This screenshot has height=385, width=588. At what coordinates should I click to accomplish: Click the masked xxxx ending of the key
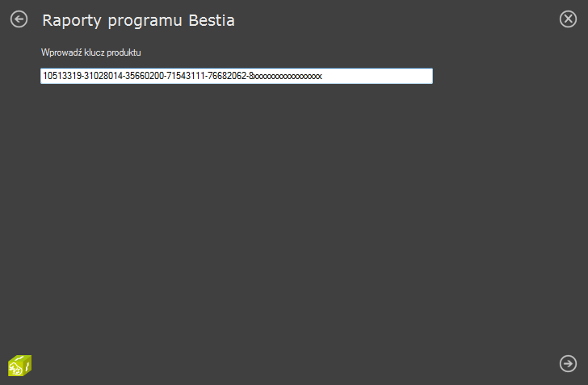[x=288, y=77]
